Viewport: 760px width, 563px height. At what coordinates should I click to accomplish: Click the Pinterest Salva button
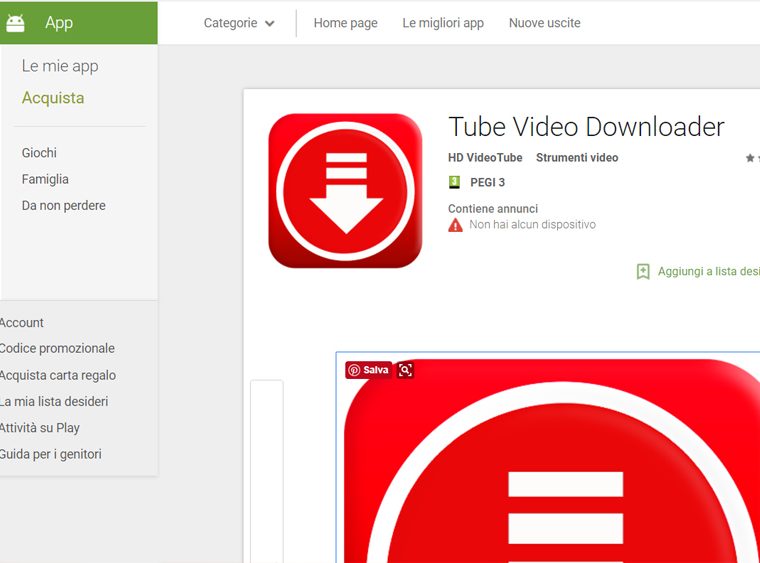click(369, 370)
